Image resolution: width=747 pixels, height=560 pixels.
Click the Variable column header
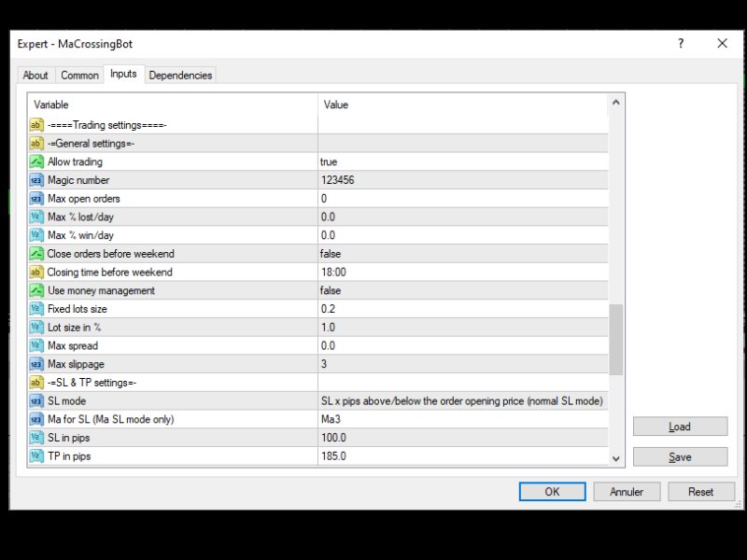tap(173, 105)
